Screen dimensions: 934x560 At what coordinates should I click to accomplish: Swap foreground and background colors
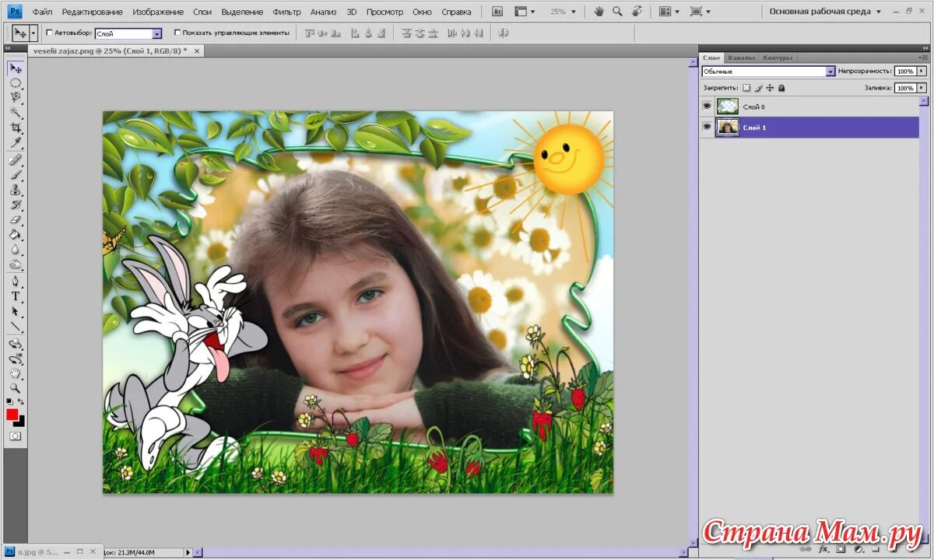[21, 401]
